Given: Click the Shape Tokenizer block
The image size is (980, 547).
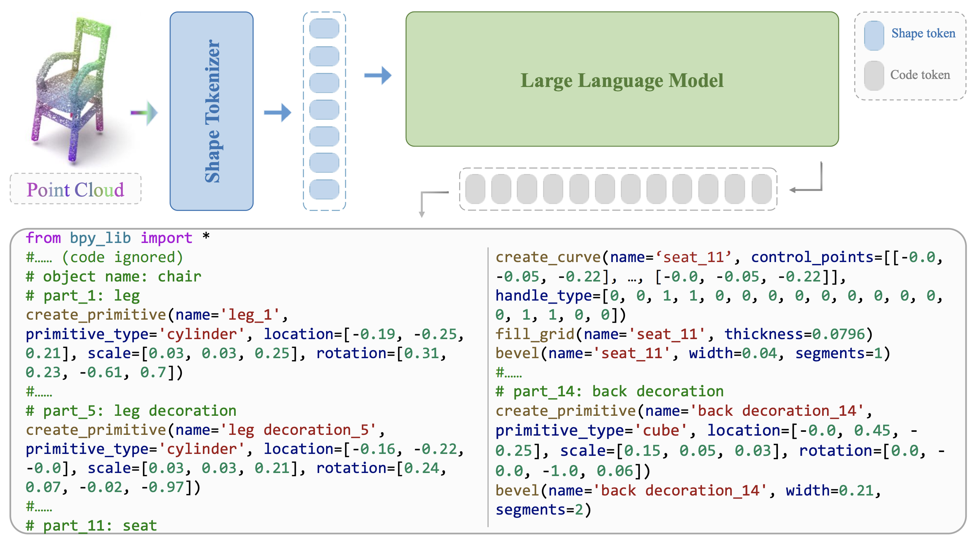Looking at the screenshot, I should [212, 111].
